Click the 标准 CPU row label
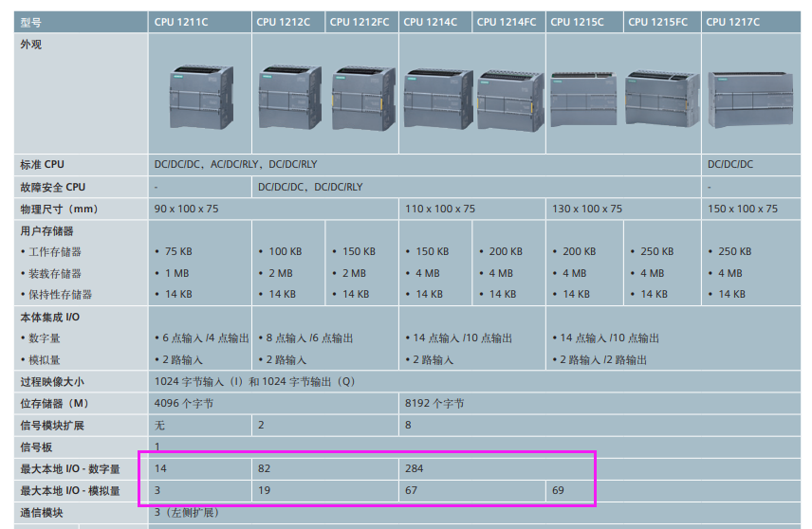Viewport: 812px width, 529px height. pos(42,165)
